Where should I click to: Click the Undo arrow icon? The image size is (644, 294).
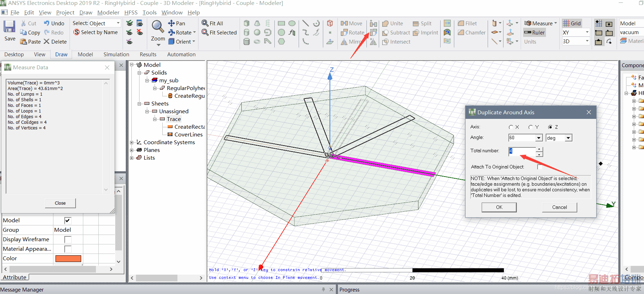click(x=47, y=23)
